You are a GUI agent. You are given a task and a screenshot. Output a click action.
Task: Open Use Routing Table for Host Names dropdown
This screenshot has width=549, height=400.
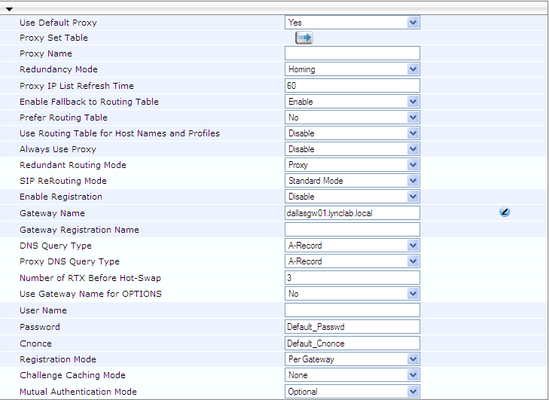tap(352, 133)
